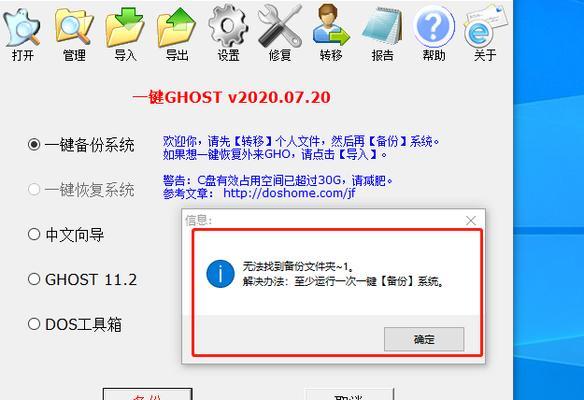Close the 信息 message dialog
This screenshot has height=400, width=584.
pos(471,220)
